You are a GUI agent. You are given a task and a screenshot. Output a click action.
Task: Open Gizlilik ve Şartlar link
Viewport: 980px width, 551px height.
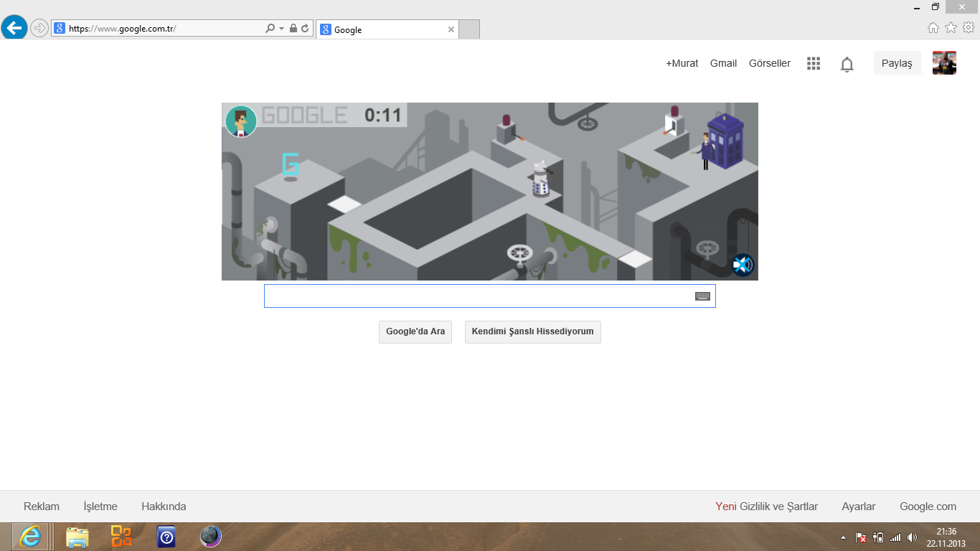tap(778, 507)
